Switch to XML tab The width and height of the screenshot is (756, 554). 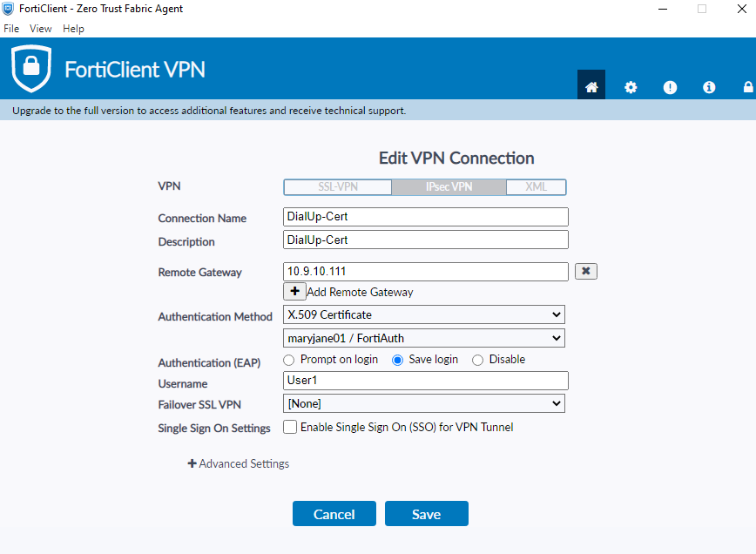(x=537, y=187)
